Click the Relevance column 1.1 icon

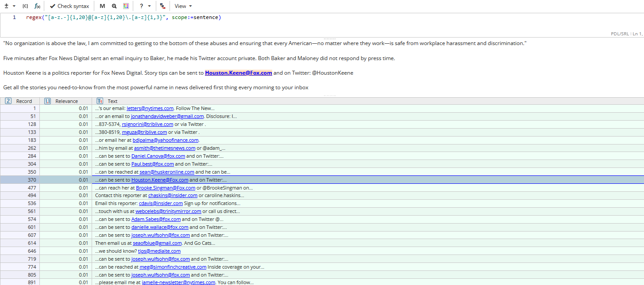[x=47, y=101]
